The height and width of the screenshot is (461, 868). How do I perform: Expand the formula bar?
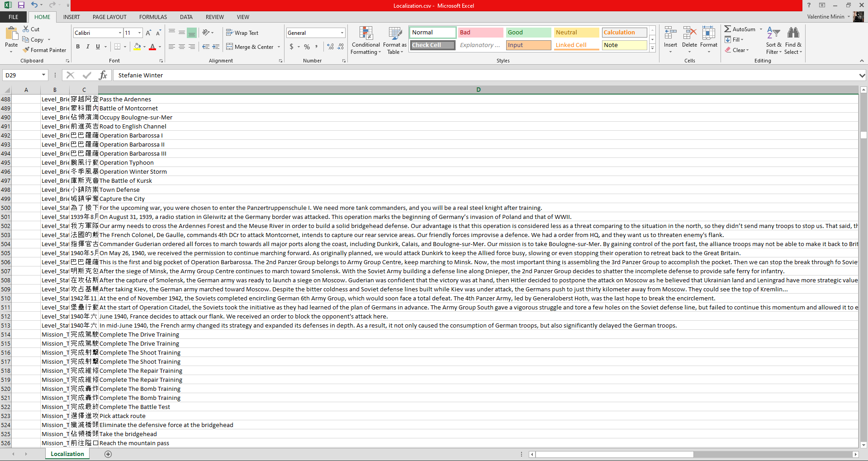[x=862, y=75]
